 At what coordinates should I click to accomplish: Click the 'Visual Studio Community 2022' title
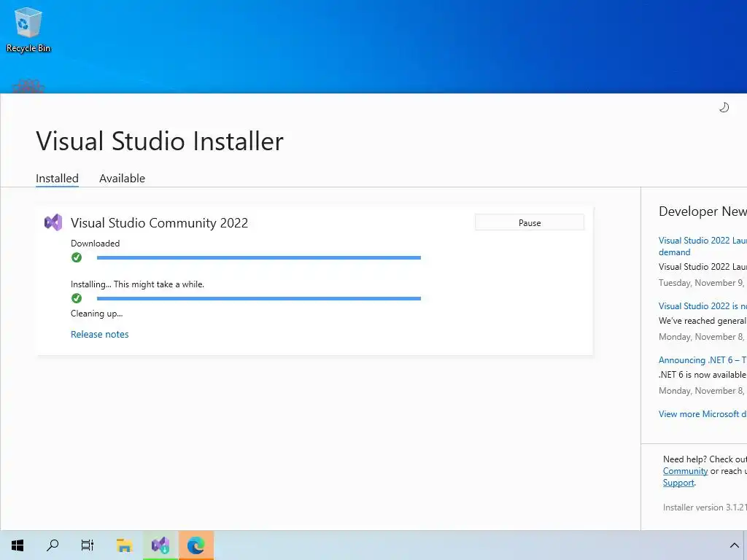pos(159,223)
